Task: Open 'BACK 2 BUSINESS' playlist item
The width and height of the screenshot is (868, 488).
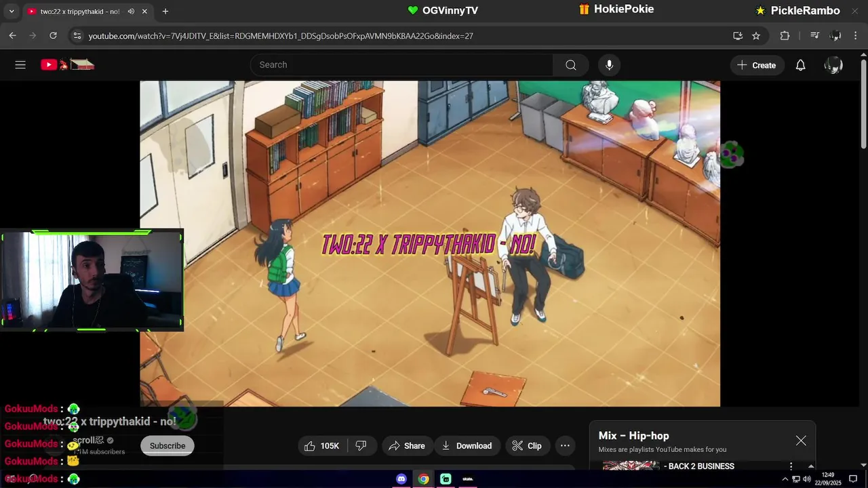Action: [698, 466]
